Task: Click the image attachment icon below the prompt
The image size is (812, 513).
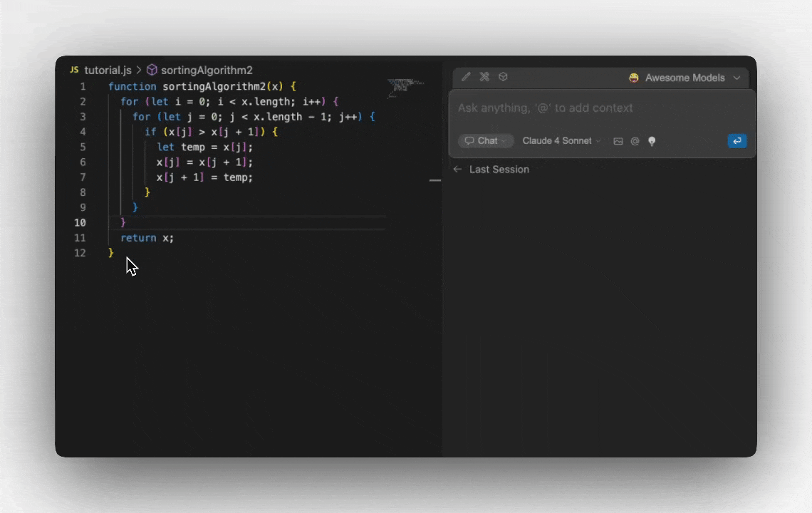Action: (618, 141)
